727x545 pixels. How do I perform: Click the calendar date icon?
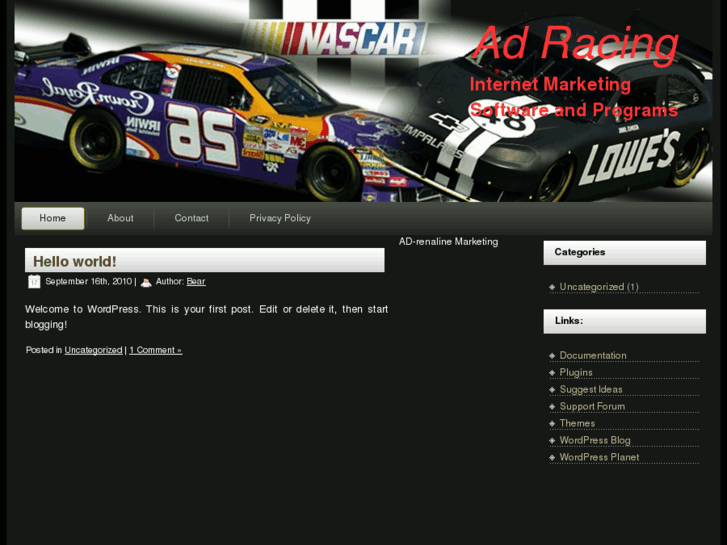34,282
